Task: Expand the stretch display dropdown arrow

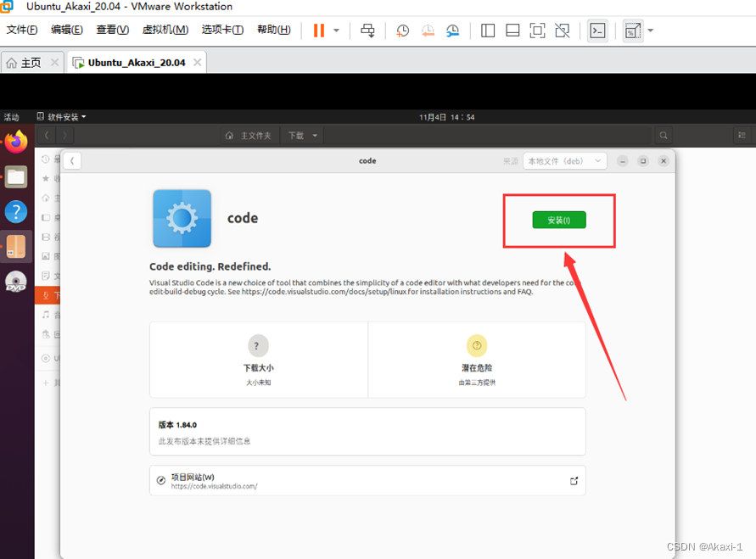Action: click(x=651, y=31)
